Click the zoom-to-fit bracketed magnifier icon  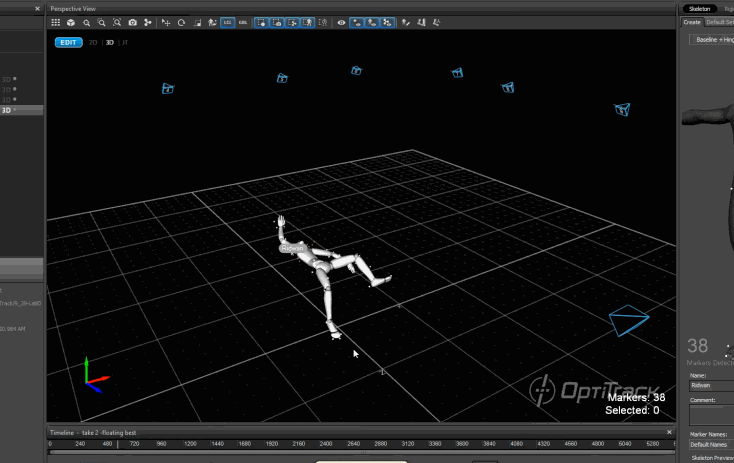click(x=117, y=22)
